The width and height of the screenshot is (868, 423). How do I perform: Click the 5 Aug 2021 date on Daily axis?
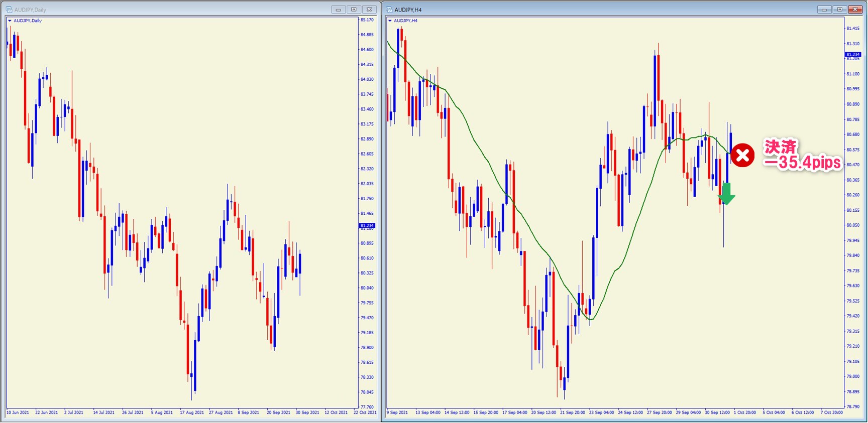click(162, 413)
